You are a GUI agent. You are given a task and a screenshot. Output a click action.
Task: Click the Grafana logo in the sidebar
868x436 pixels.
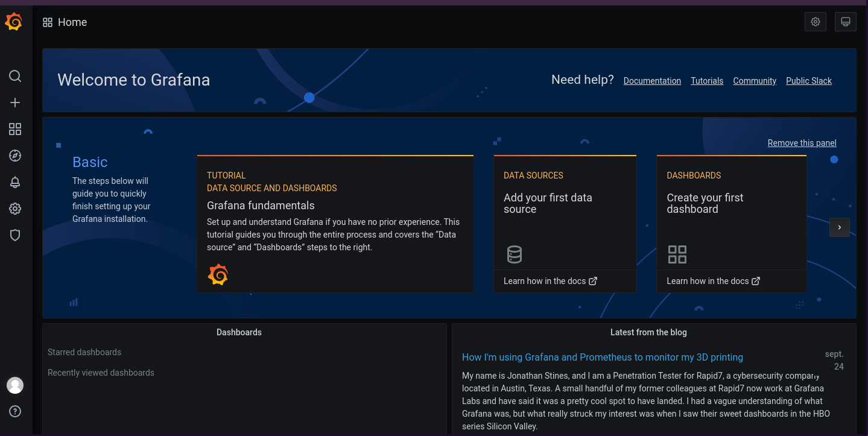coord(14,22)
